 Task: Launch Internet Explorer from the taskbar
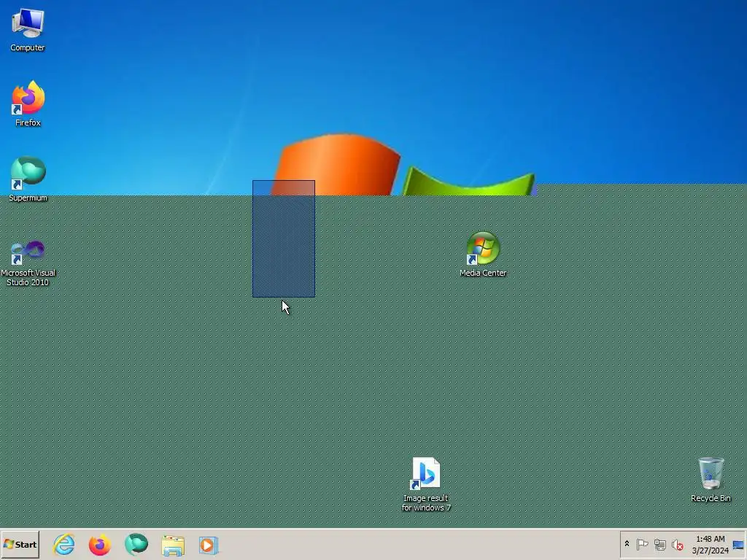point(64,545)
